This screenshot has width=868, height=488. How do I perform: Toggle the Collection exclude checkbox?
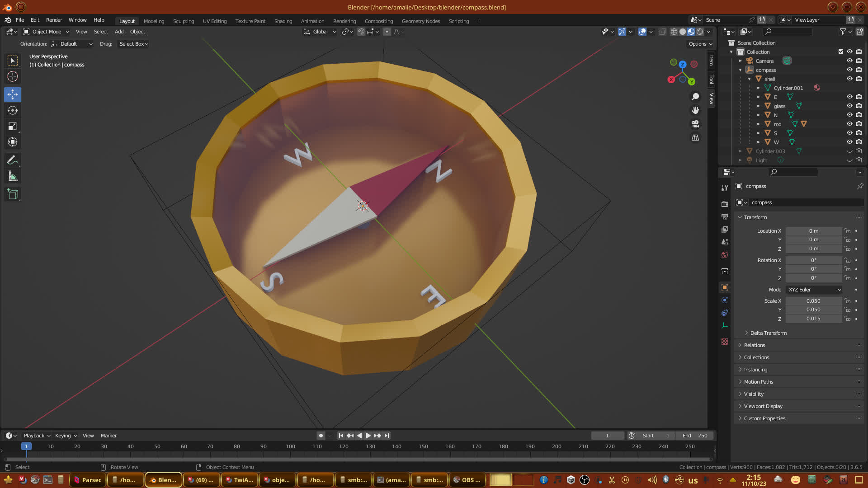click(841, 52)
